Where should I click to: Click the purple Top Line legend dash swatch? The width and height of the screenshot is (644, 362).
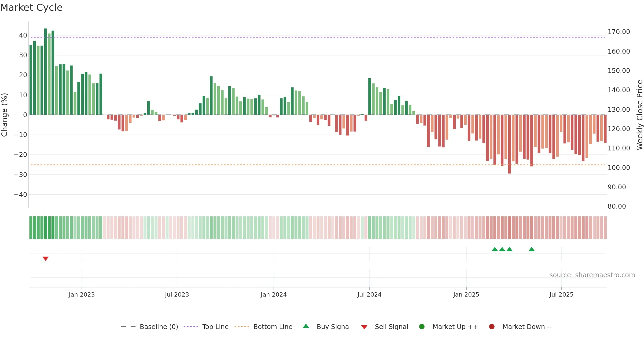191,327
